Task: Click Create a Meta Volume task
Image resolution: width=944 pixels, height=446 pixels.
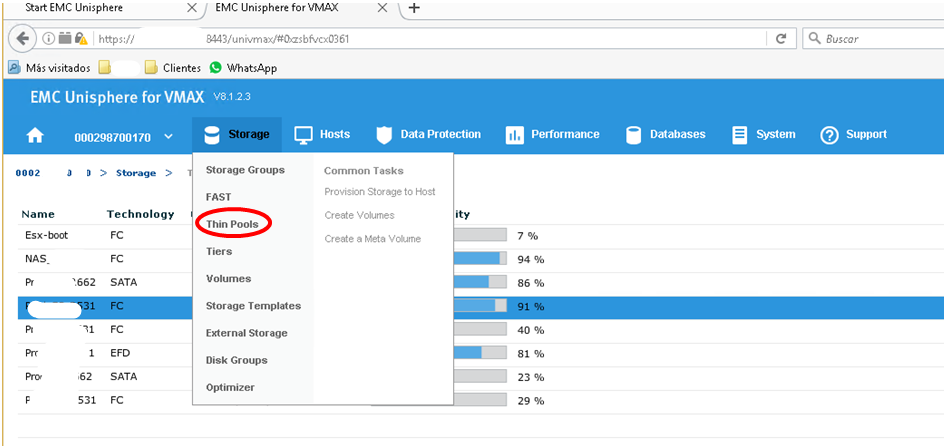Action: [x=373, y=239]
